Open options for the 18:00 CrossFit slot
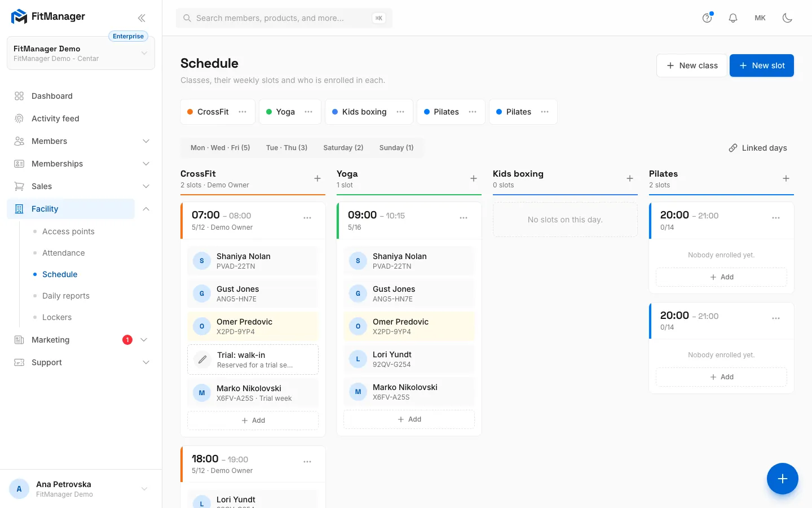Image resolution: width=812 pixels, height=508 pixels. coord(307,462)
